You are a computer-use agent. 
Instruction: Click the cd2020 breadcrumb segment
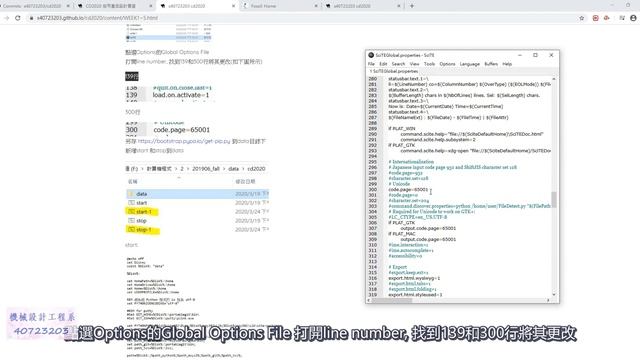[x=256, y=169]
